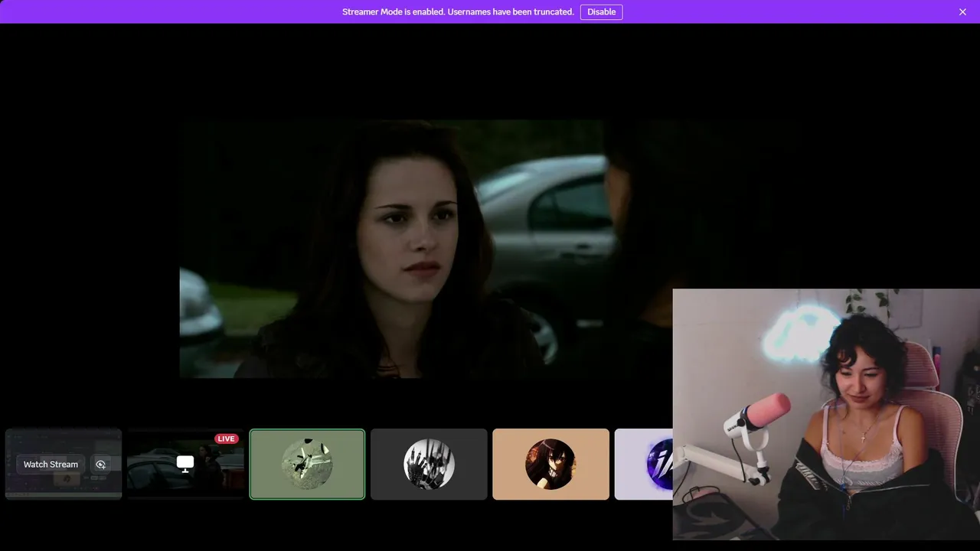This screenshot has width=980, height=551.
Task: Click the purple logo avatar tile
Action: (x=644, y=464)
